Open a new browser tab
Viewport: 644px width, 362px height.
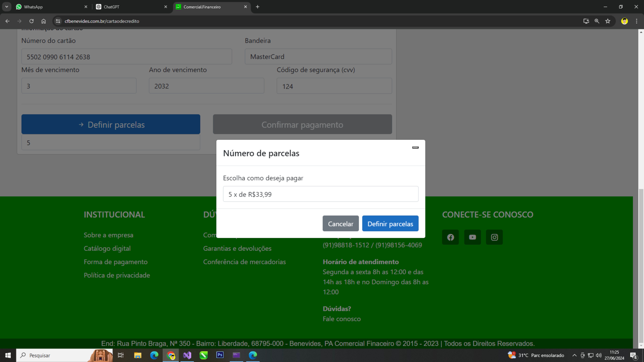pos(258,7)
